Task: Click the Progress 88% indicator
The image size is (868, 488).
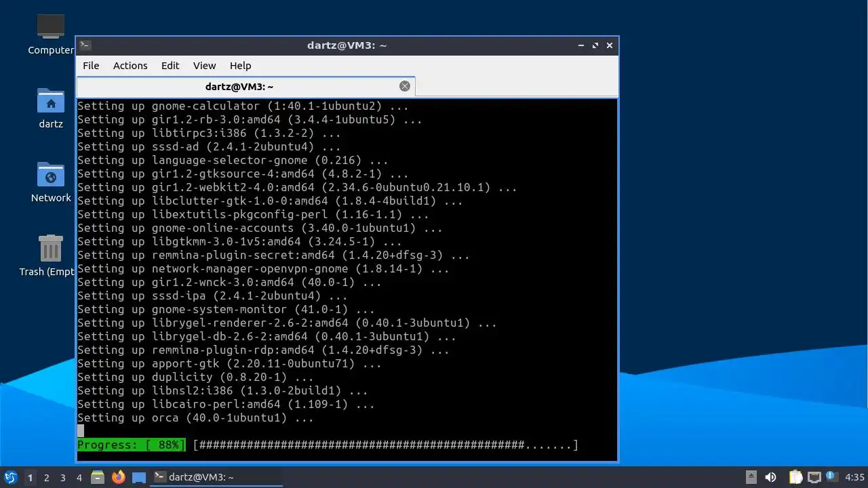Action: click(131, 445)
